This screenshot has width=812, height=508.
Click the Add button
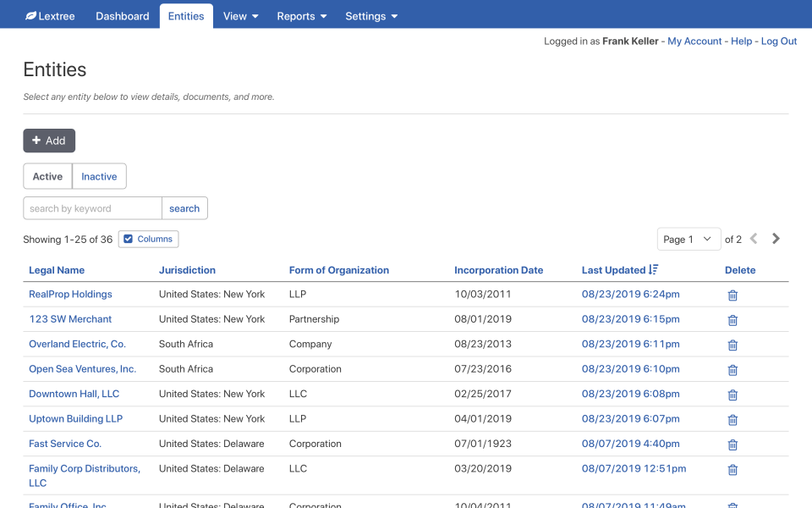coord(49,141)
